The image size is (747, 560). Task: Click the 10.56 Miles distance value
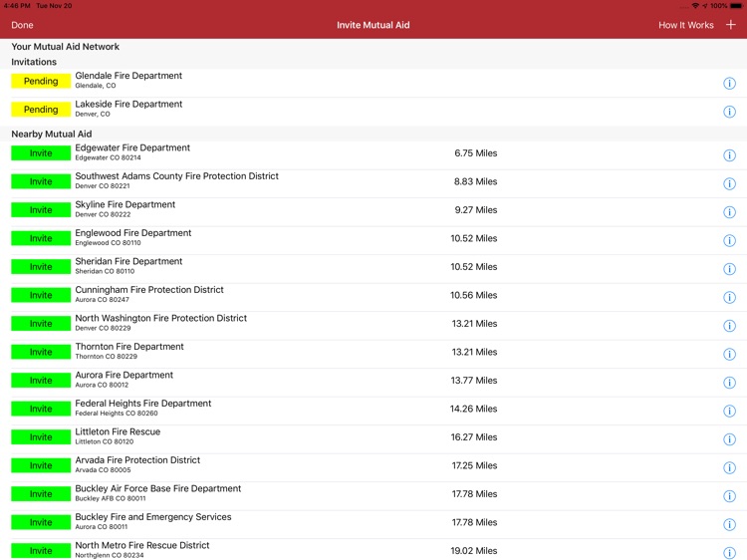click(x=473, y=296)
